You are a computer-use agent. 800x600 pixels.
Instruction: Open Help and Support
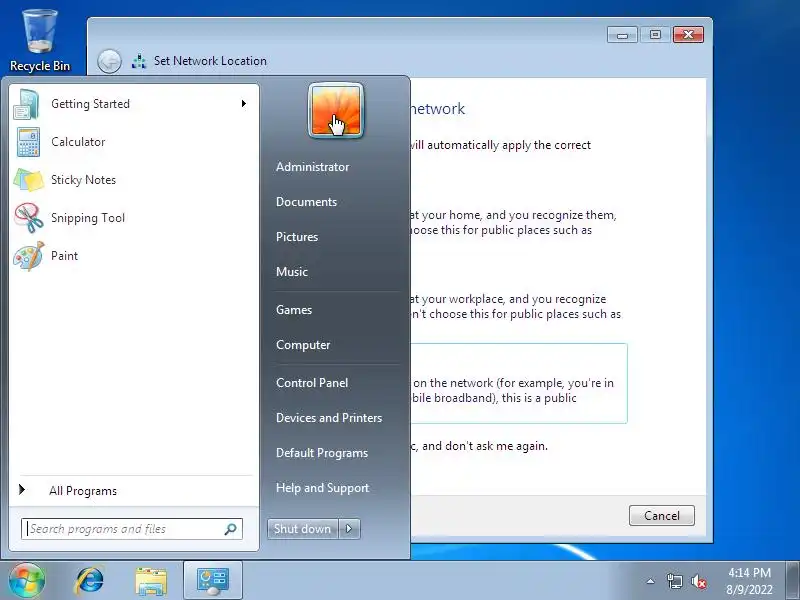(x=322, y=488)
